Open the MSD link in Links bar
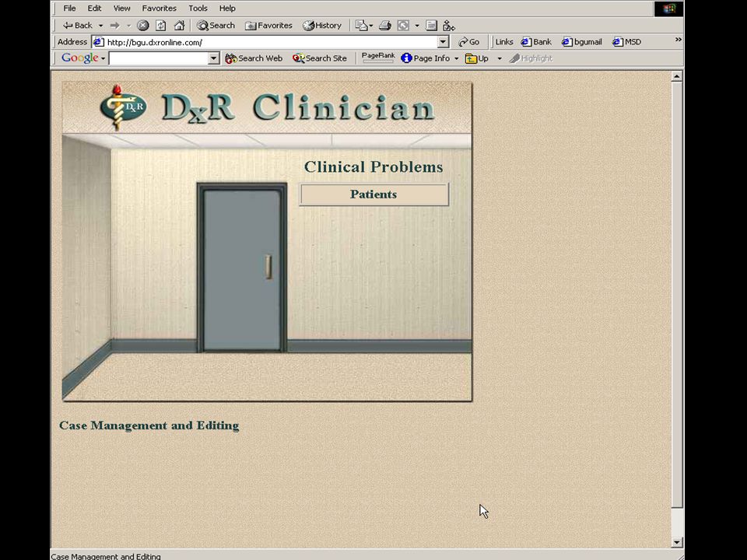The height and width of the screenshot is (560, 747). pyautogui.click(x=627, y=42)
